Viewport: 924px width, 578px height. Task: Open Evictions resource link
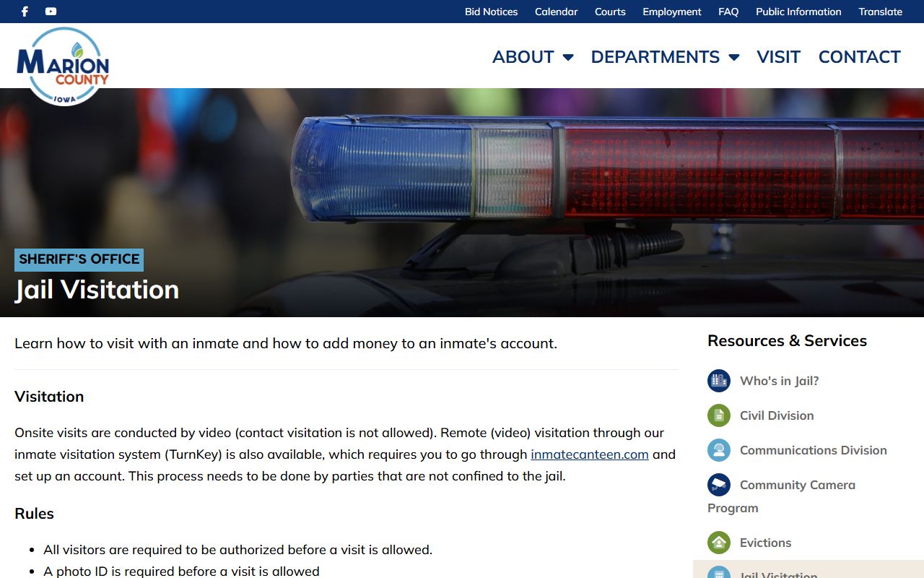[765, 543]
